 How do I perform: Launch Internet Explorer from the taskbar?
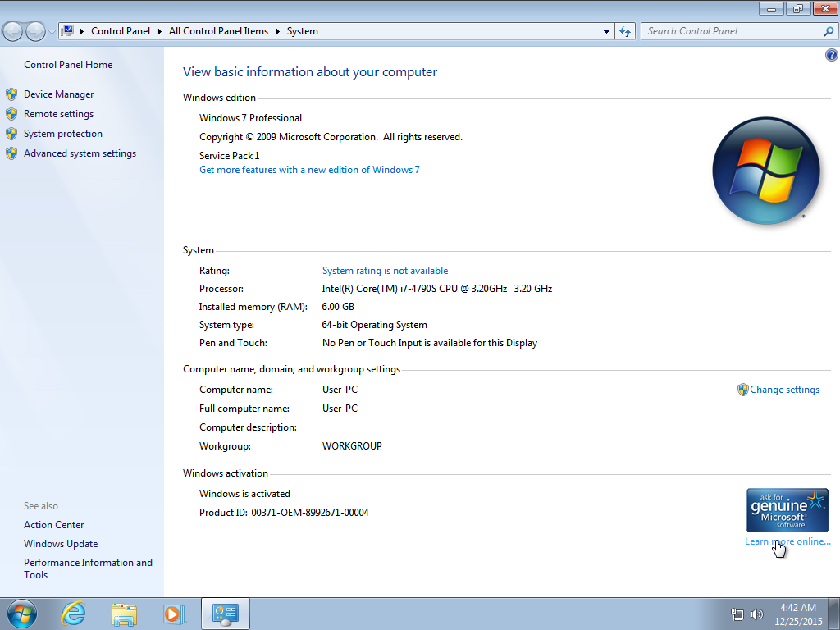(x=73, y=614)
